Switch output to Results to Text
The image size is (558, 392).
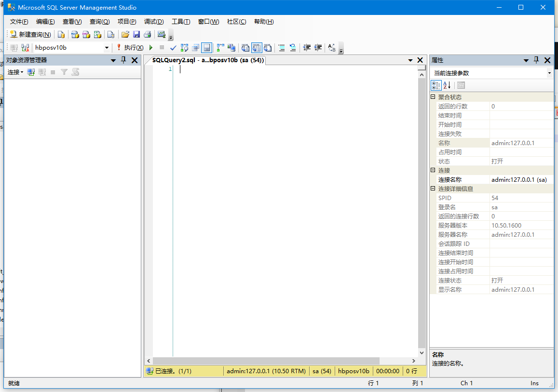pos(245,48)
